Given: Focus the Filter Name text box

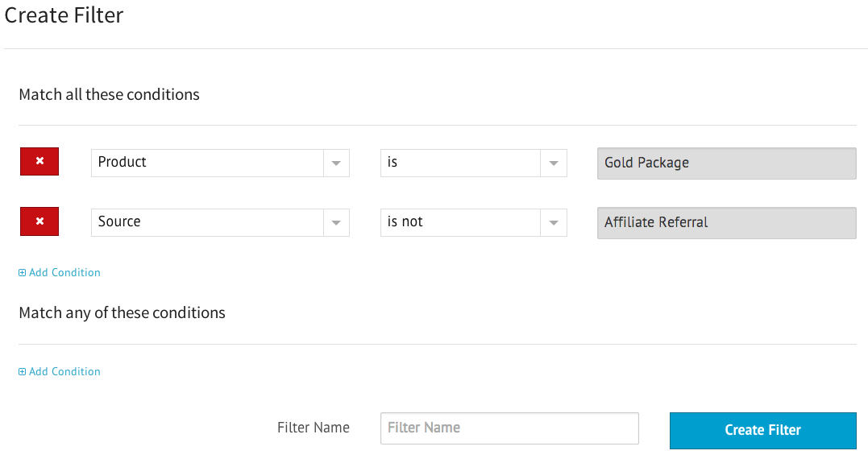Looking at the screenshot, I should (509, 428).
